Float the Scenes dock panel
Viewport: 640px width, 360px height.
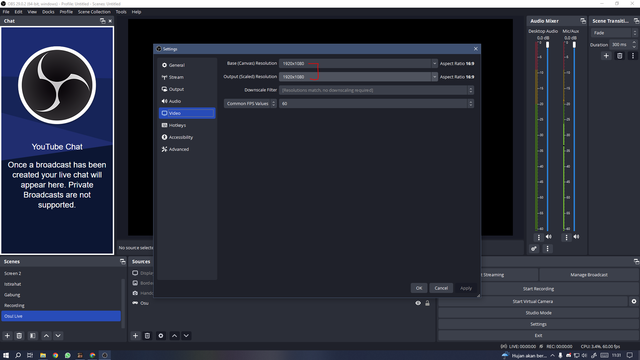[122, 262]
